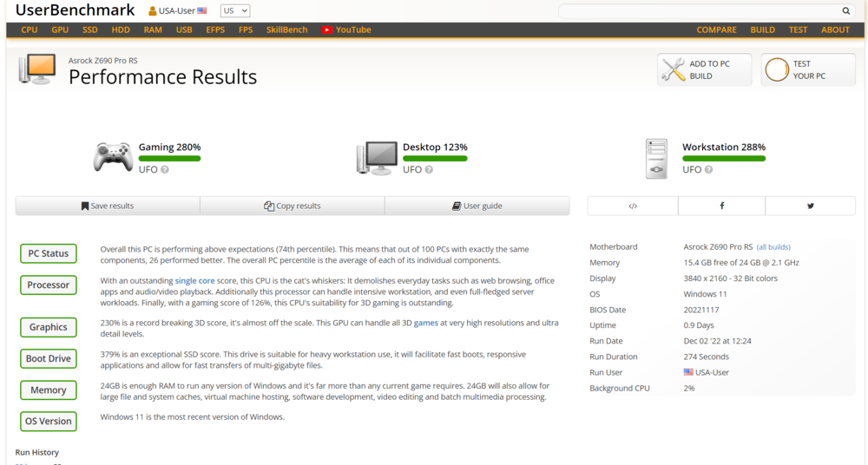Click the UserBenchmark site logo
868x465 pixels.
(x=75, y=10)
